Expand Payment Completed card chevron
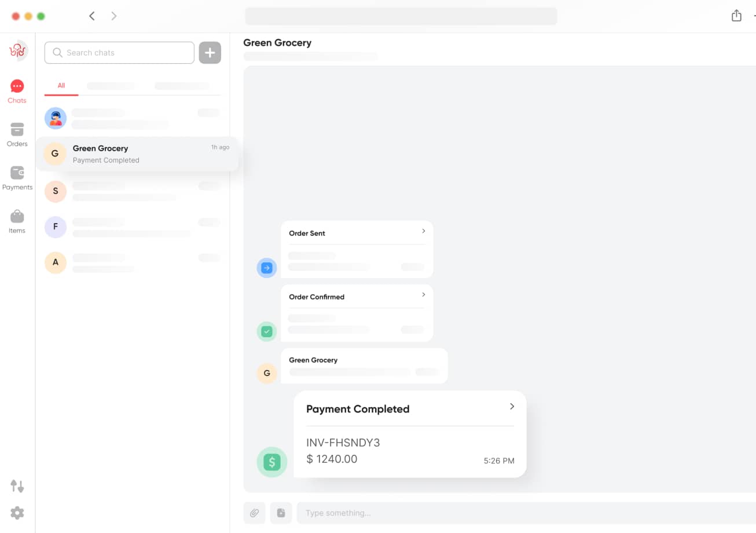Screen dimensions: 756x533 coord(512,407)
